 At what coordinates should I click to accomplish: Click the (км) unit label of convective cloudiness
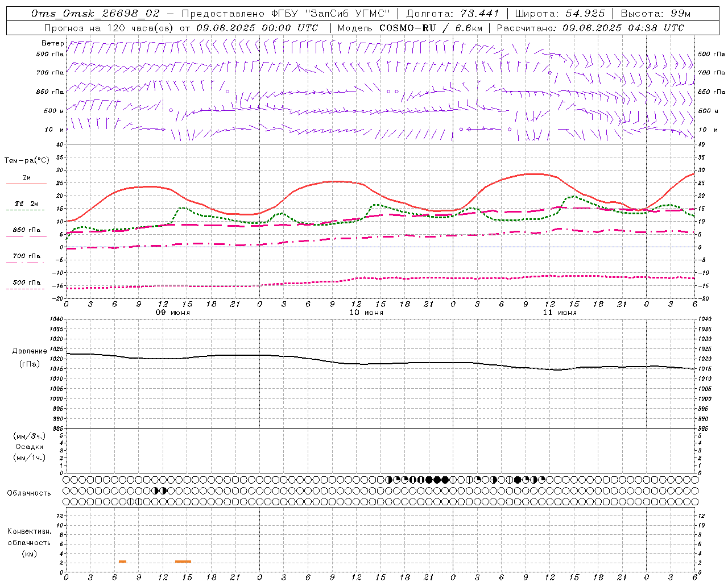click(29, 554)
